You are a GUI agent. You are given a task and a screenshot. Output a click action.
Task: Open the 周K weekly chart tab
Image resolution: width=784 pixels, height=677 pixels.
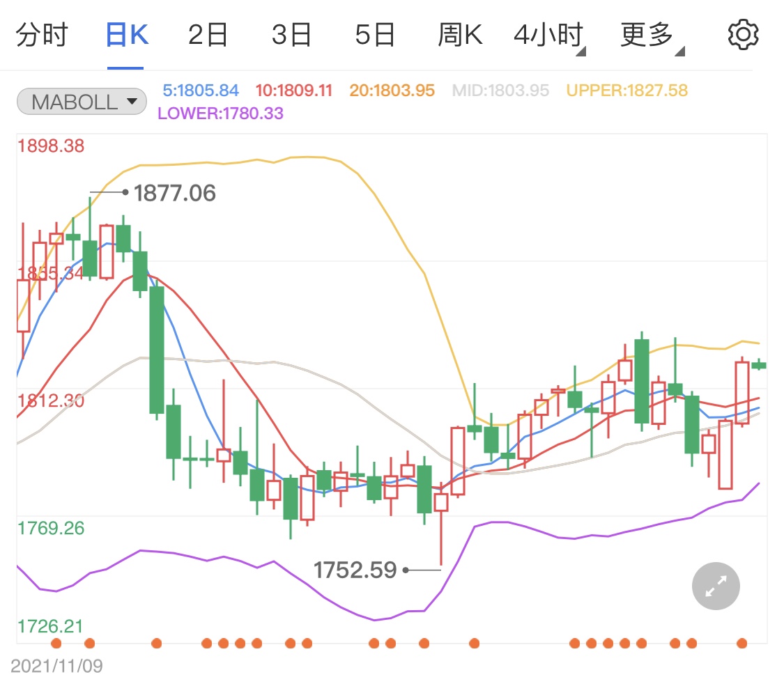point(460,34)
